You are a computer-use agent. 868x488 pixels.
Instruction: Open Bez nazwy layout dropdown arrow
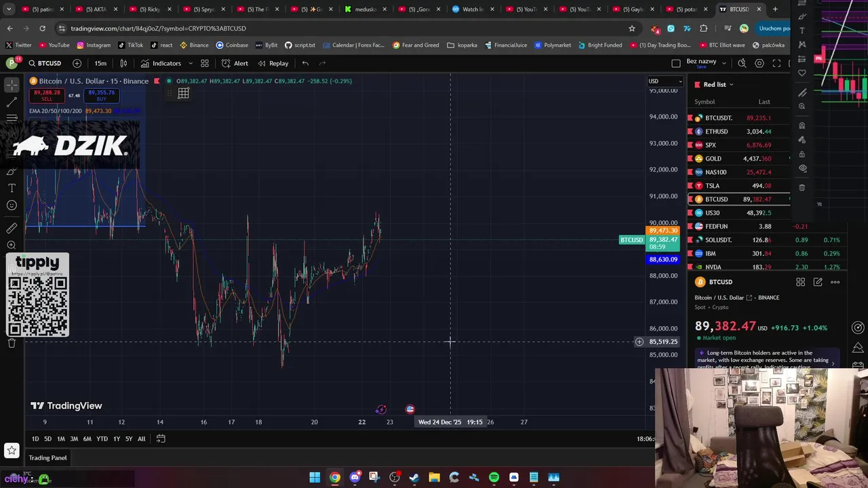click(724, 63)
